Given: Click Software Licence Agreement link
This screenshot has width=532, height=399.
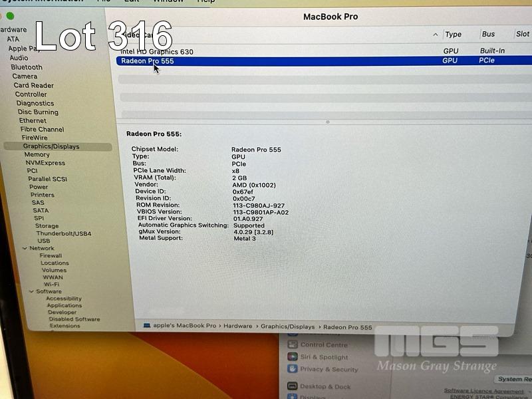Looking at the screenshot, I should (483, 391).
